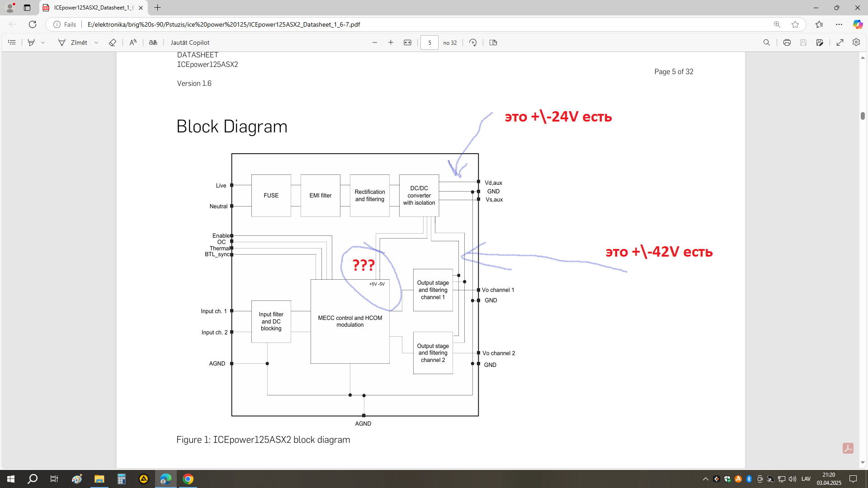Toggle the Zīmēt draw tool
The width and height of the screenshot is (868, 488).
[x=73, y=42]
